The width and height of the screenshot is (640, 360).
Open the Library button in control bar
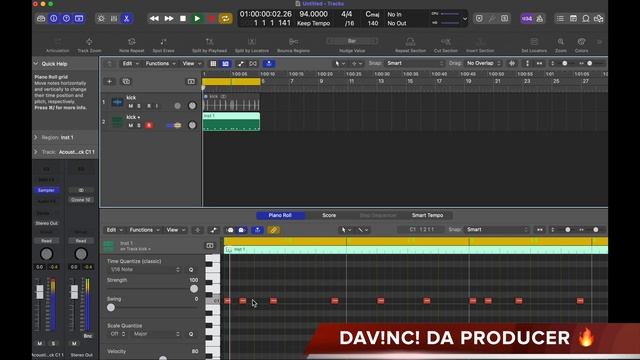pyautogui.click(x=41, y=18)
